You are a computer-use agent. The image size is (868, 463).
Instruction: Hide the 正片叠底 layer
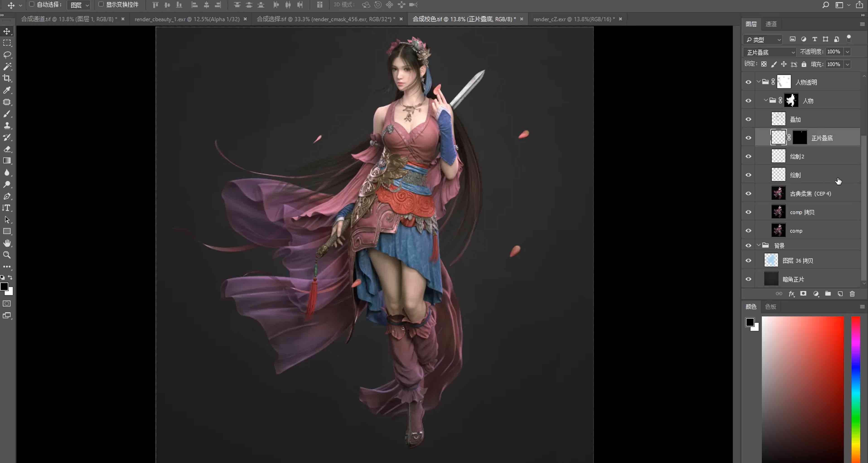point(748,138)
